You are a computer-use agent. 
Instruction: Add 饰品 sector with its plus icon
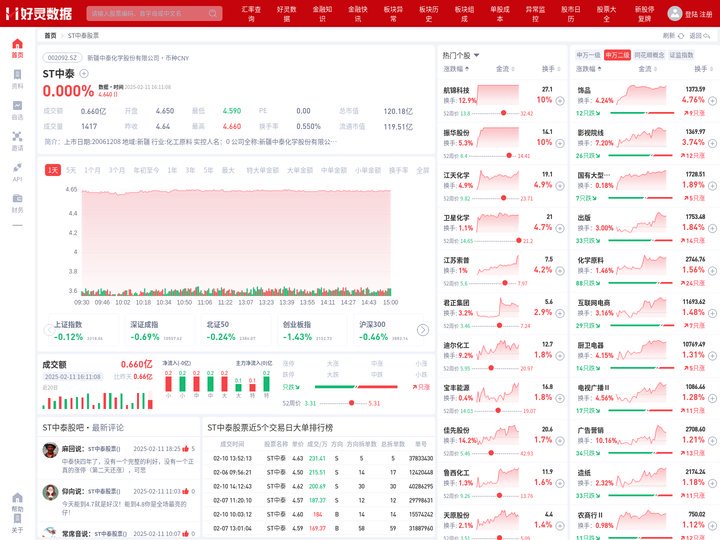712,101
